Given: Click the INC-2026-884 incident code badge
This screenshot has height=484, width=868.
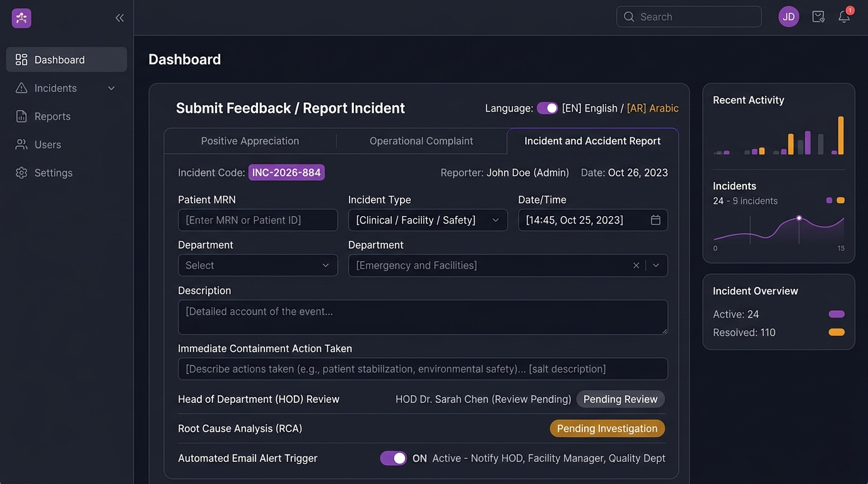Looking at the screenshot, I should (286, 173).
